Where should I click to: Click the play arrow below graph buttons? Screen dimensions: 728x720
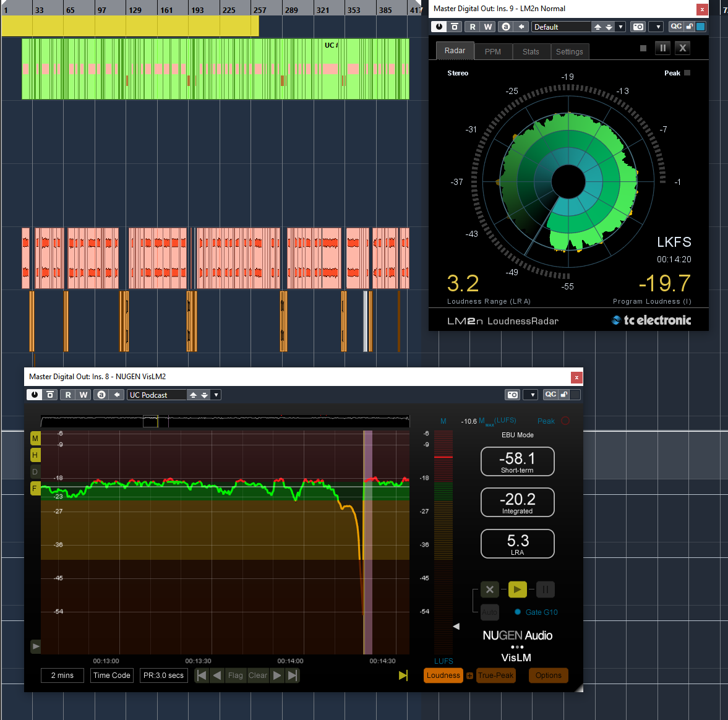tap(36, 646)
